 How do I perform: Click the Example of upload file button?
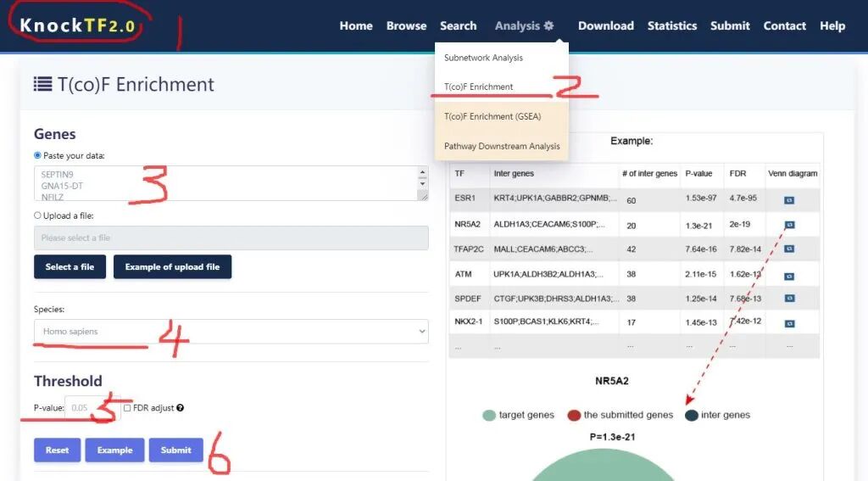tap(172, 266)
